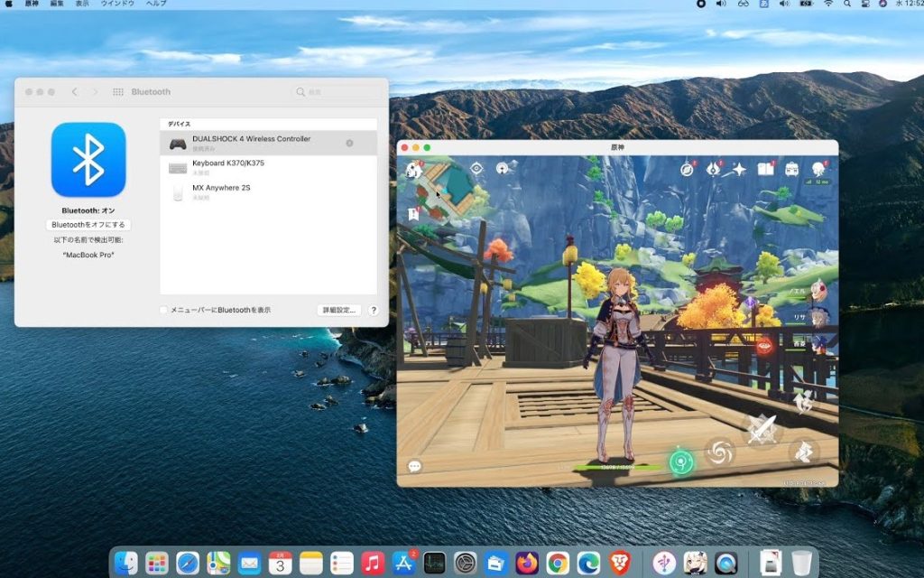Click the quest compass icon in game
Image resolution: width=924 pixels, height=578 pixels.
click(688, 169)
